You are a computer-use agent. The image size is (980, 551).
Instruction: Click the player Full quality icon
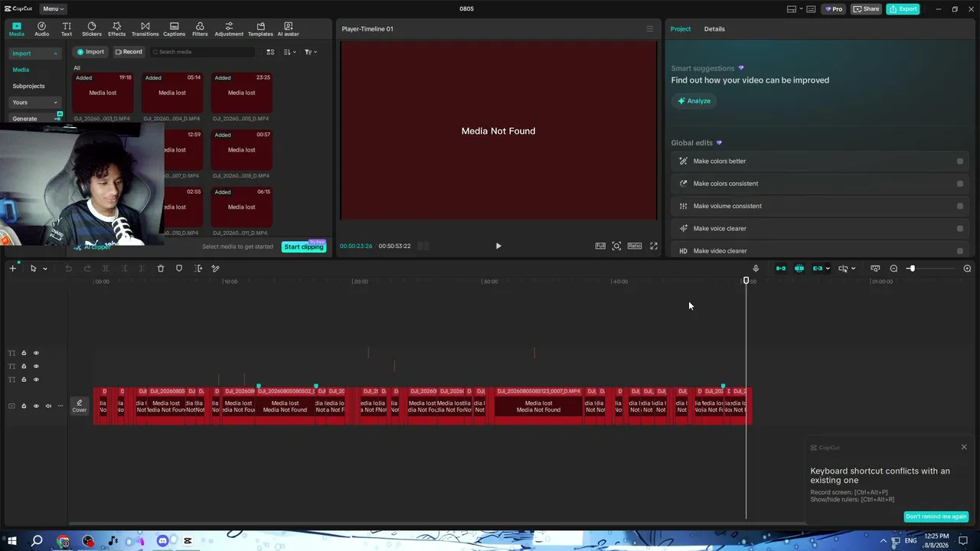600,246
